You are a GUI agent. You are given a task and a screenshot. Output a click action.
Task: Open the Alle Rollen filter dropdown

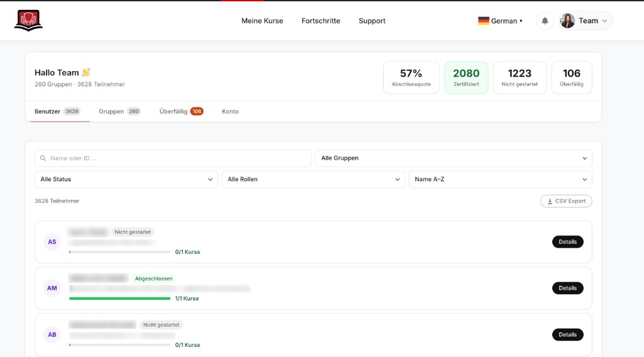click(x=313, y=179)
